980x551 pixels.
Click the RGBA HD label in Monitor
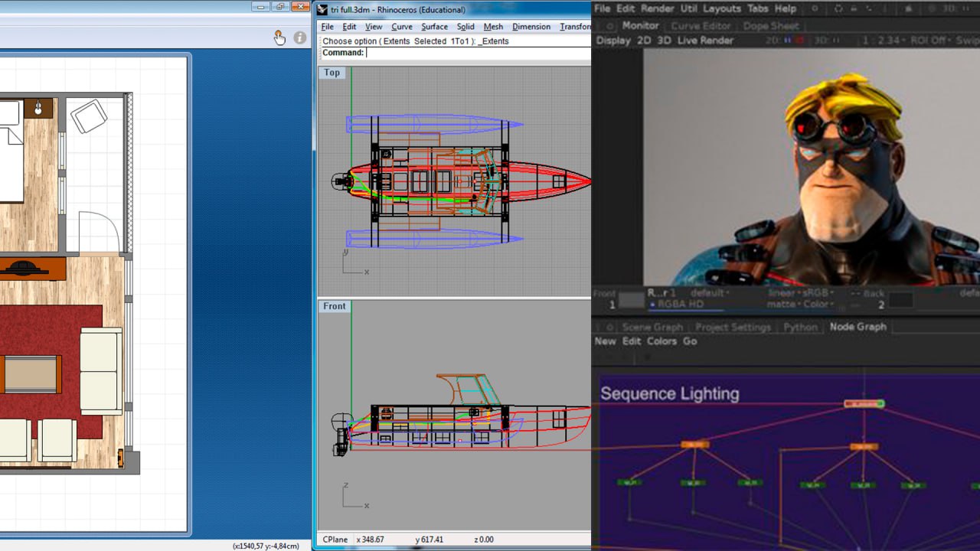pyautogui.click(x=680, y=304)
